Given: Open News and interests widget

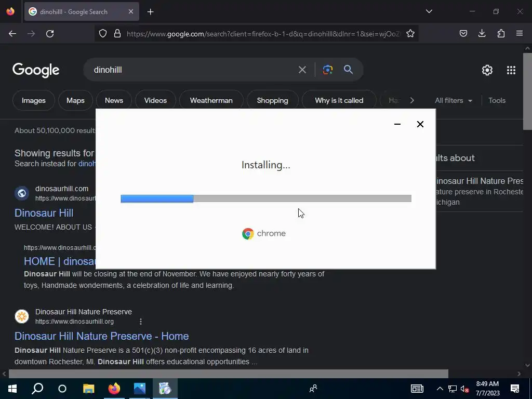Looking at the screenshot, I should tap(417, 389).
